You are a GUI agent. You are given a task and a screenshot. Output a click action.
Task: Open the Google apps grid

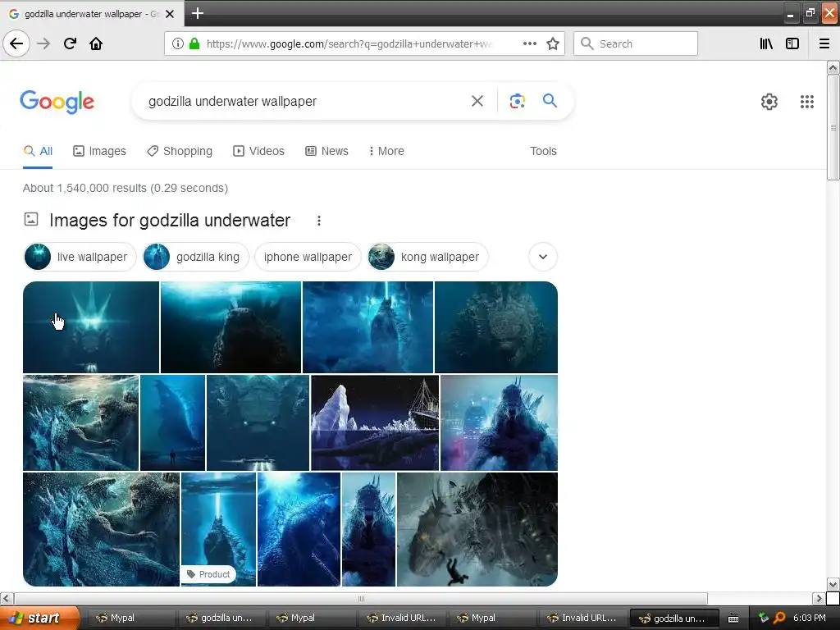tap(807, 101)
